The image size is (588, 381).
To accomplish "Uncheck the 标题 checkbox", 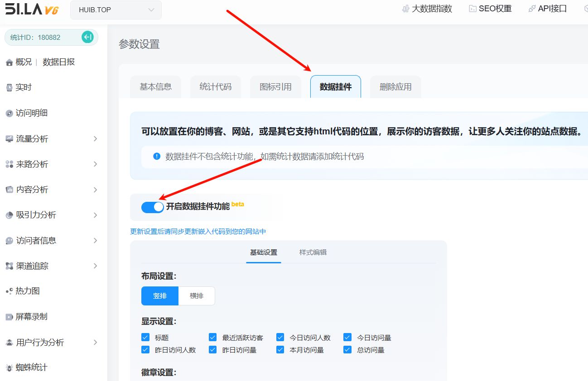I will pyautogui.click(x=145, y=337).
